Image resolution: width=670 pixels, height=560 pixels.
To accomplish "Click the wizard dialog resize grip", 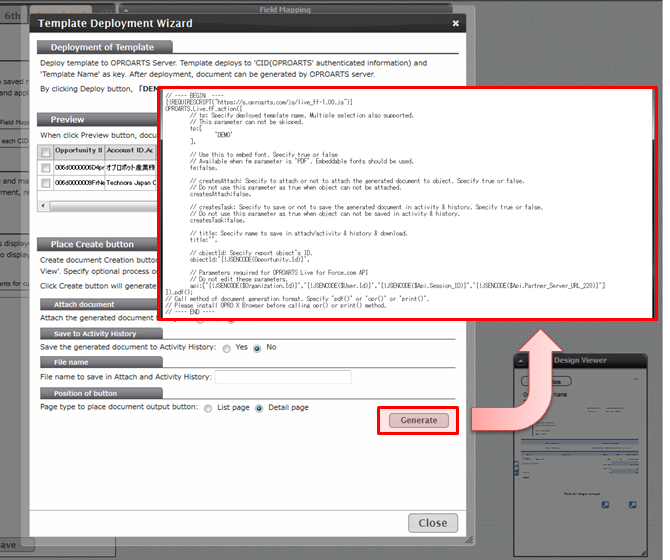I will click(x=469, y=540).
